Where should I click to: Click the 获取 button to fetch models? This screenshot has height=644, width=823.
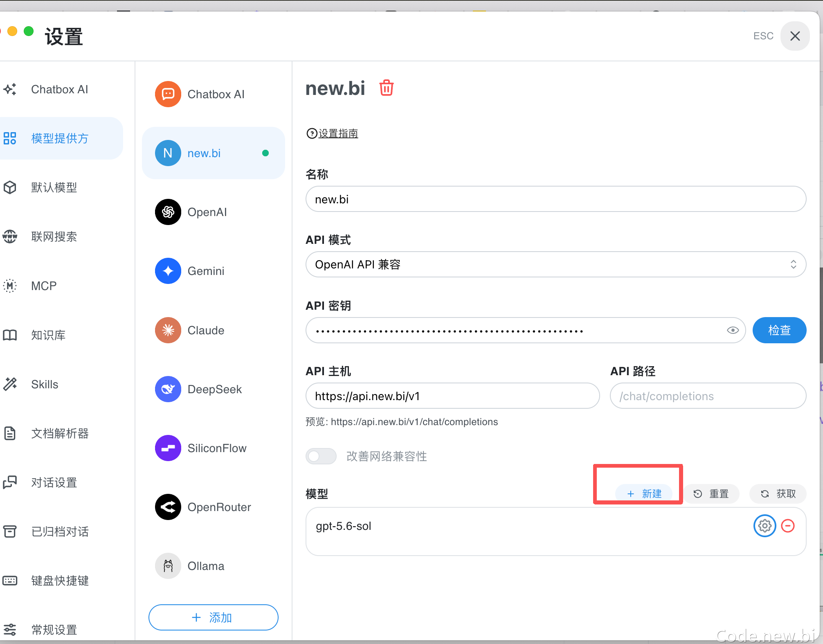click(778, 494)
